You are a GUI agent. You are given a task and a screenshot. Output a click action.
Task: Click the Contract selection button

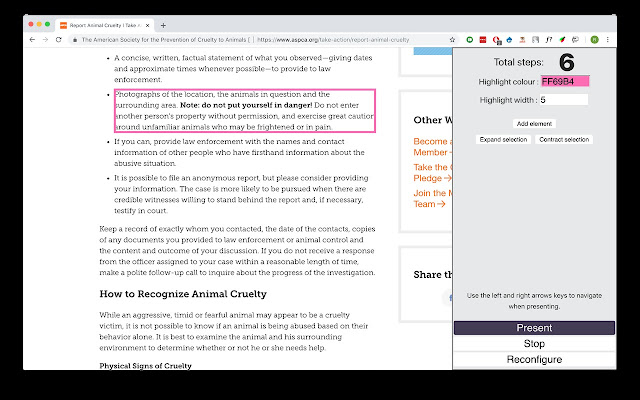pos(564,140)
